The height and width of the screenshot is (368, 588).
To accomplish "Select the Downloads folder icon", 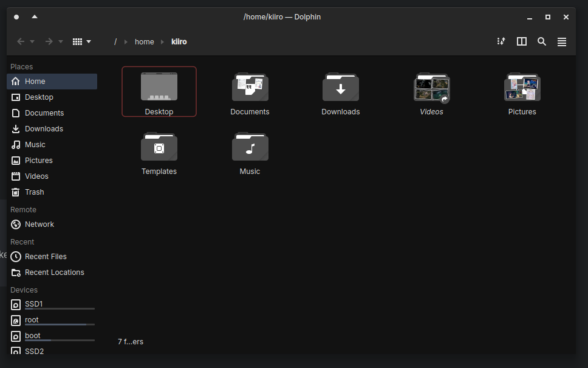I will point(341,87).
